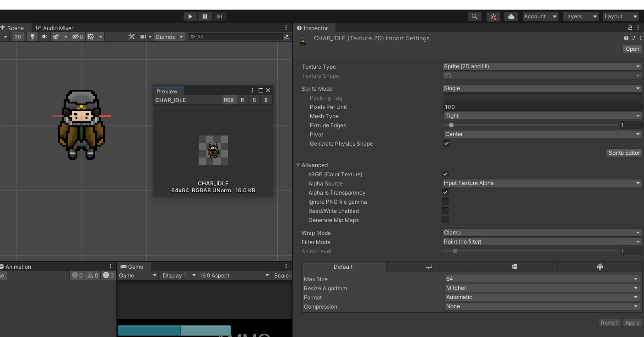The width and height of the screenshot is (644, 337).
Task: Toggle 2D scene view mode
Action: point(17,37)
